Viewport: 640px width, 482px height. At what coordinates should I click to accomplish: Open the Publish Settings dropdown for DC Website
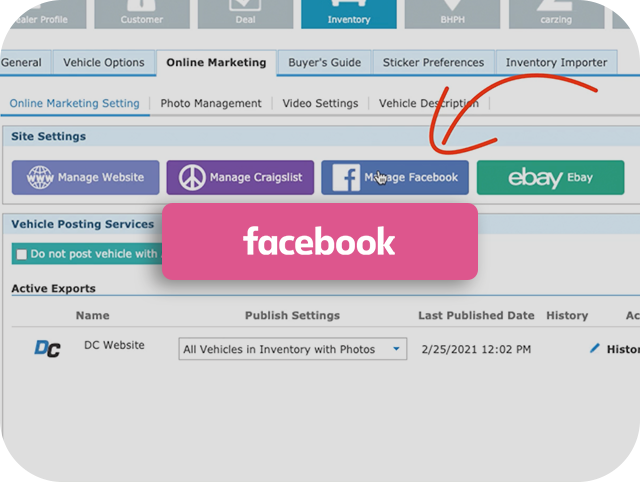pos(293,349)
